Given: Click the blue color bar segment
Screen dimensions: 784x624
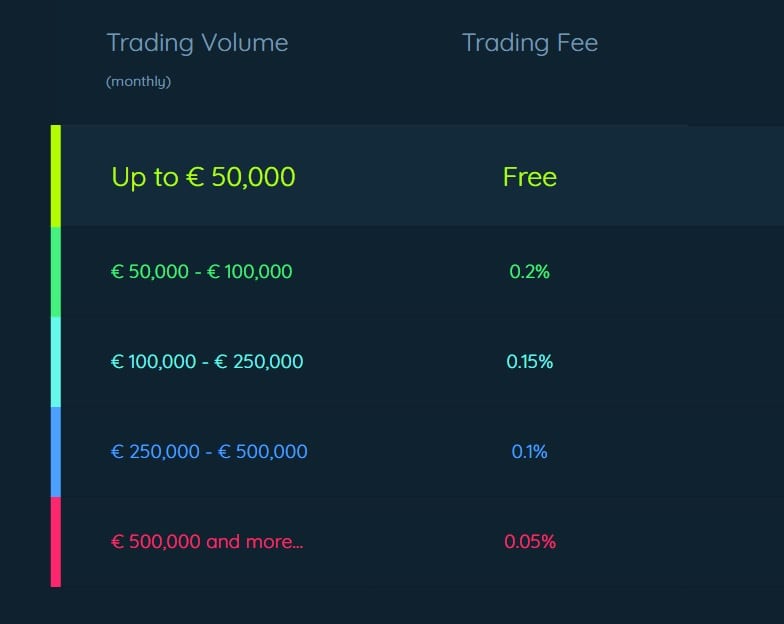Looking at the screenshot, I should (x=56, y=451).
